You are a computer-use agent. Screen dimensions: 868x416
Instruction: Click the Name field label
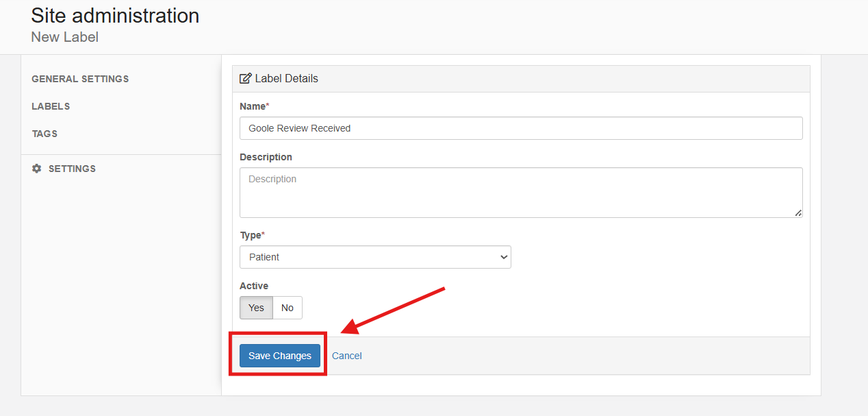(254, 106)
